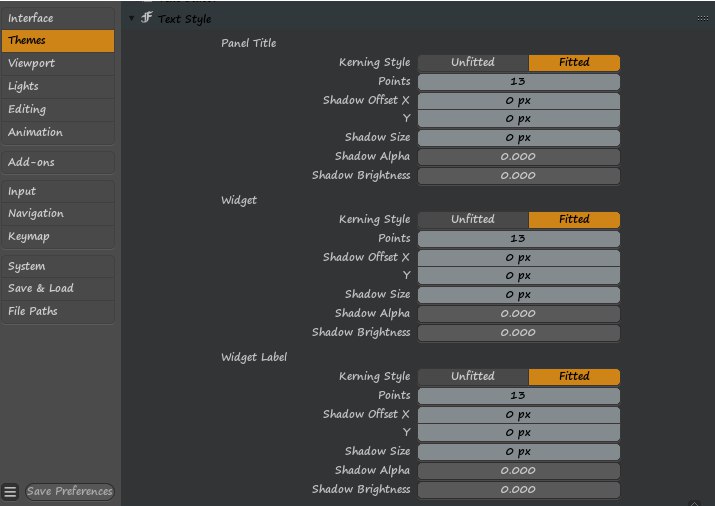Screen dimensions: 715x506
Task: Adjust Panel Title Shadow Alpha slider
Action: pyautogui.click(x=519, y=157)
